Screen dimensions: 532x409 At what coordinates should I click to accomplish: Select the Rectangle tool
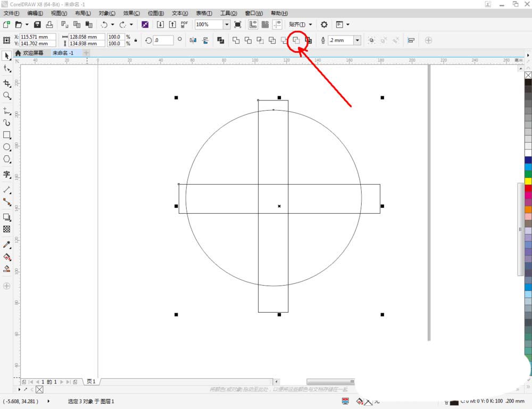point(7,135)
